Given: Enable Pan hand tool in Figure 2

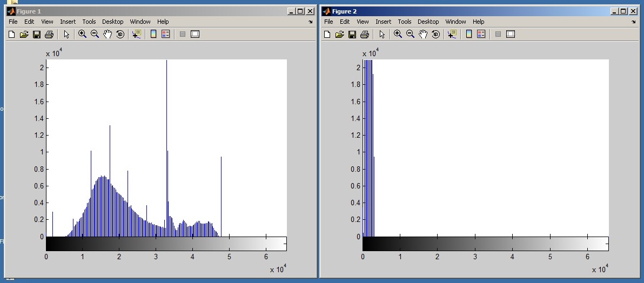Looking at the screenshot, I should coord(423,34).
